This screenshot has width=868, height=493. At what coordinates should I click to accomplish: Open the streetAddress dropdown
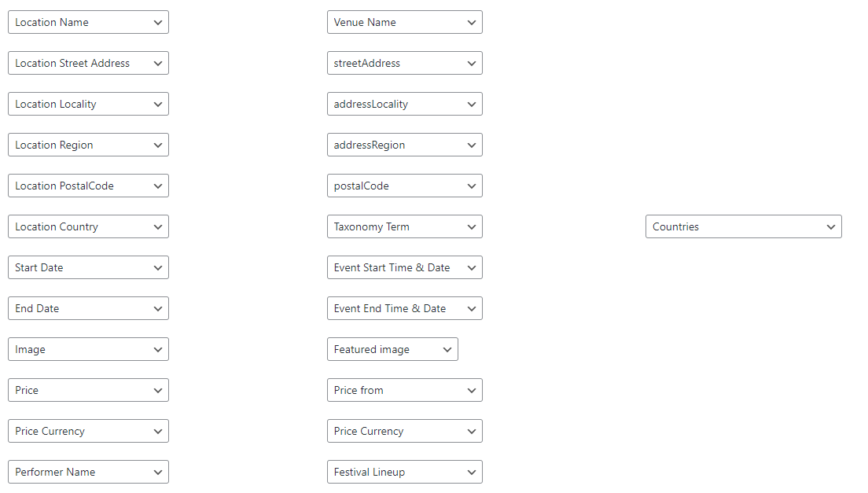(x=405, y=63)
